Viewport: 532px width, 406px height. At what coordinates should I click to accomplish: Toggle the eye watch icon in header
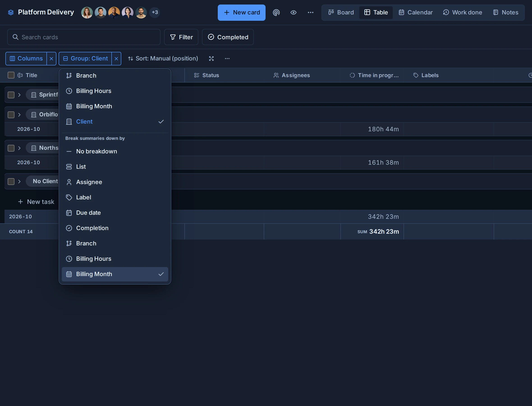(x=294, y=13)
